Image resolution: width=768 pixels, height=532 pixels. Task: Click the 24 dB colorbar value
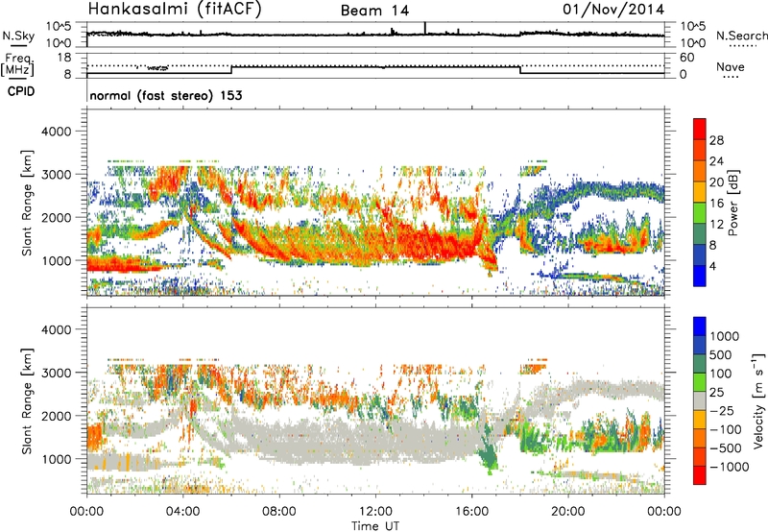coord(716,161)
